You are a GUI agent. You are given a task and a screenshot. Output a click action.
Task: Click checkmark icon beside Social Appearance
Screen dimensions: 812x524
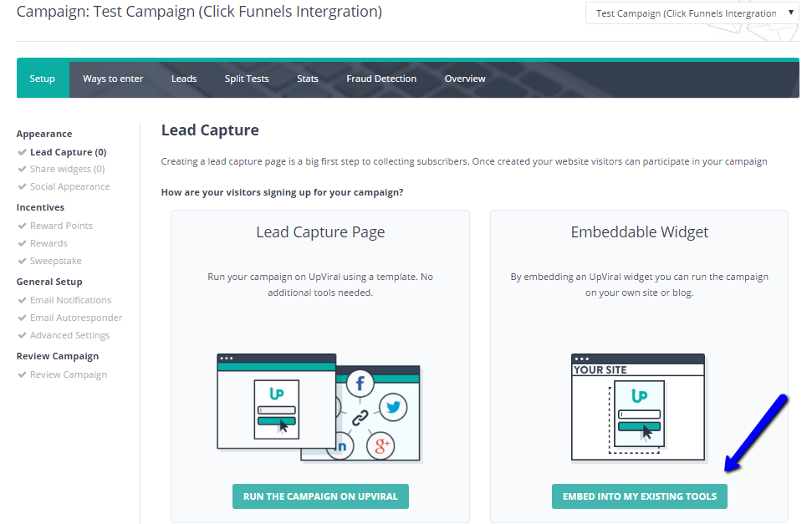point(22,186)
